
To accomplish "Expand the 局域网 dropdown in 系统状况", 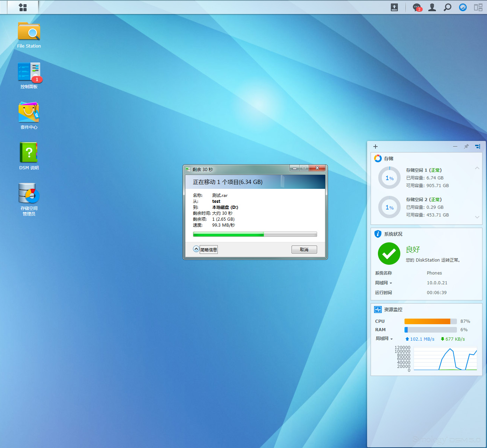I will [384, 283].
